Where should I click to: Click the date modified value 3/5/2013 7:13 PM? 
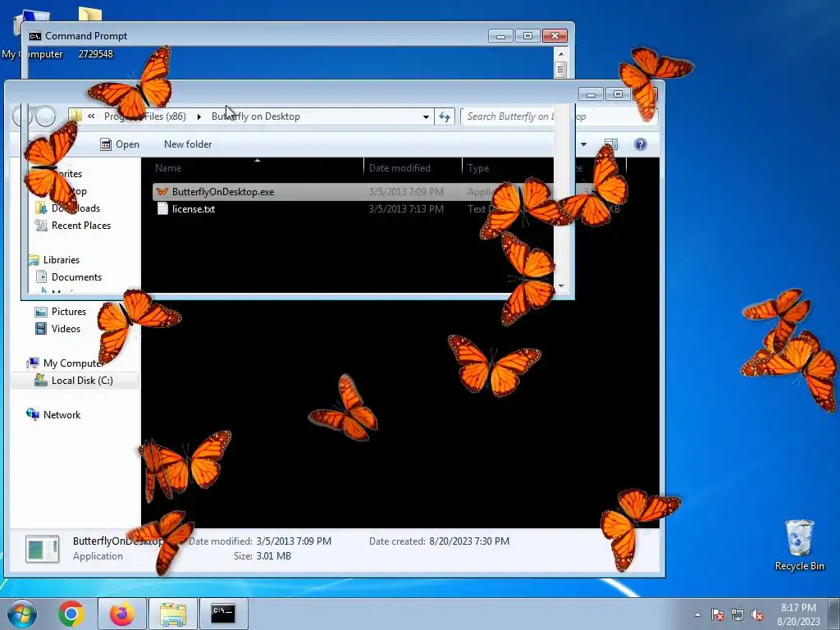[406, 209]
